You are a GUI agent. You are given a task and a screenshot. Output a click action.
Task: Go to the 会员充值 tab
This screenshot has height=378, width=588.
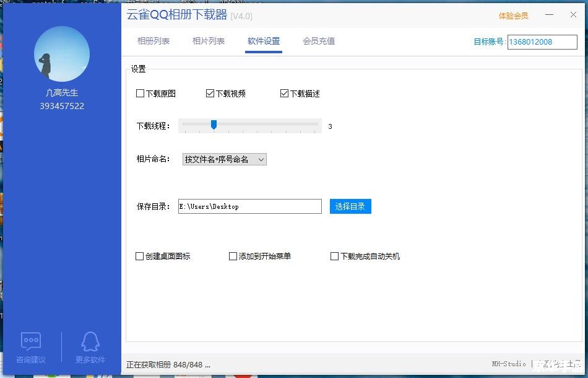coord(319,42)
